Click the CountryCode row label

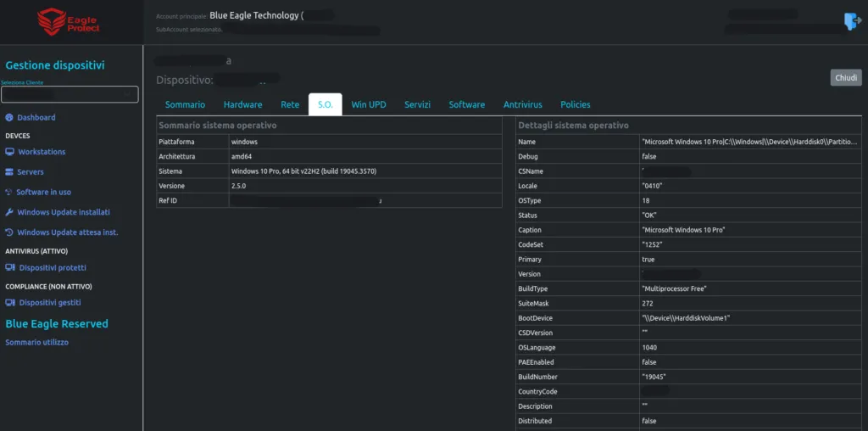pos(537,392)
